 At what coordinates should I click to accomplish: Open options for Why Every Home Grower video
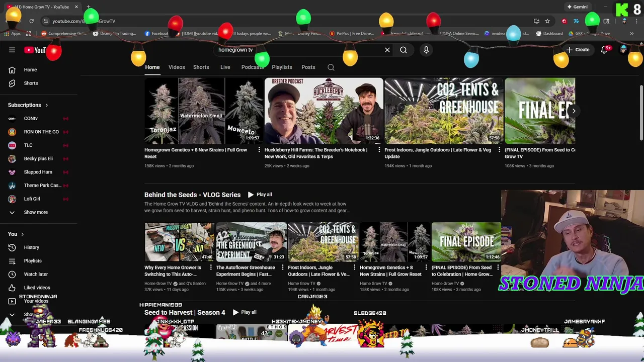(211, 267)
